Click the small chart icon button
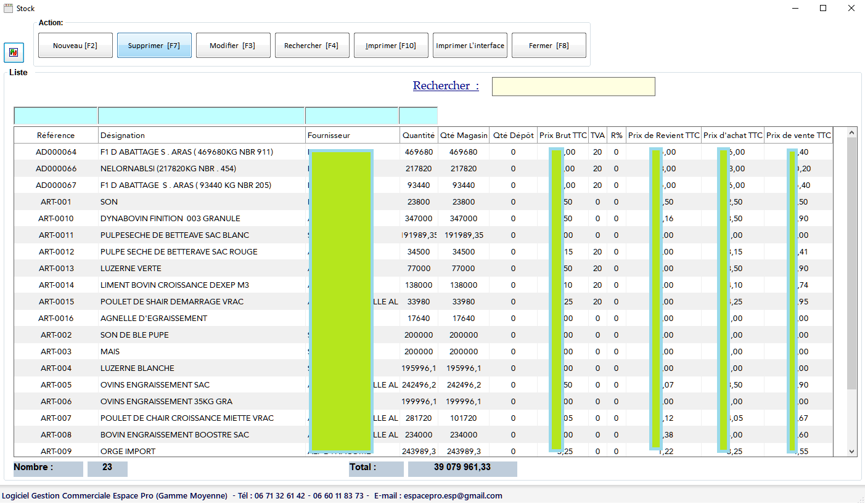 14,52
